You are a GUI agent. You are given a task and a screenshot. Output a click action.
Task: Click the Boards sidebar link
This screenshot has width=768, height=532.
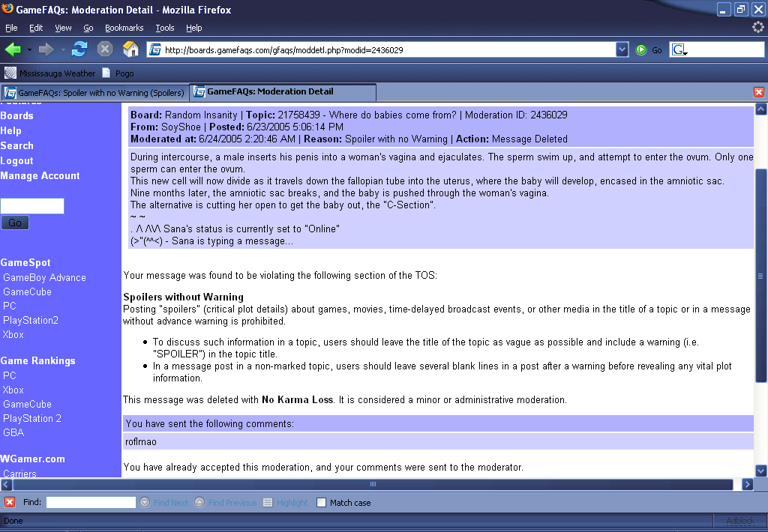click(x=16, y=116)
